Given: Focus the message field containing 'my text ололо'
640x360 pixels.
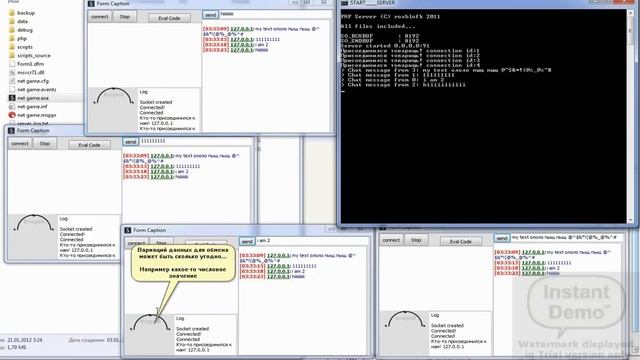Looking at the screenshot, I should (x=567, y=238).
